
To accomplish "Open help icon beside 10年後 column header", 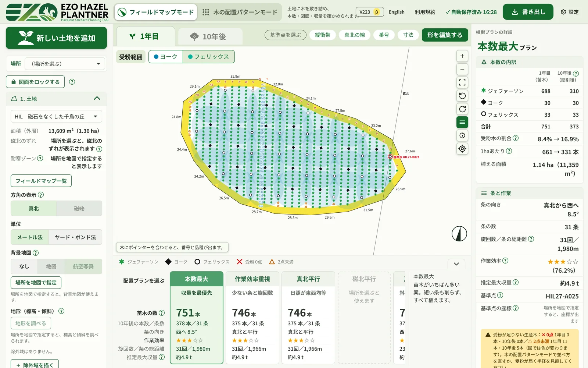I will pyautogui.click(x=576, y=73).
